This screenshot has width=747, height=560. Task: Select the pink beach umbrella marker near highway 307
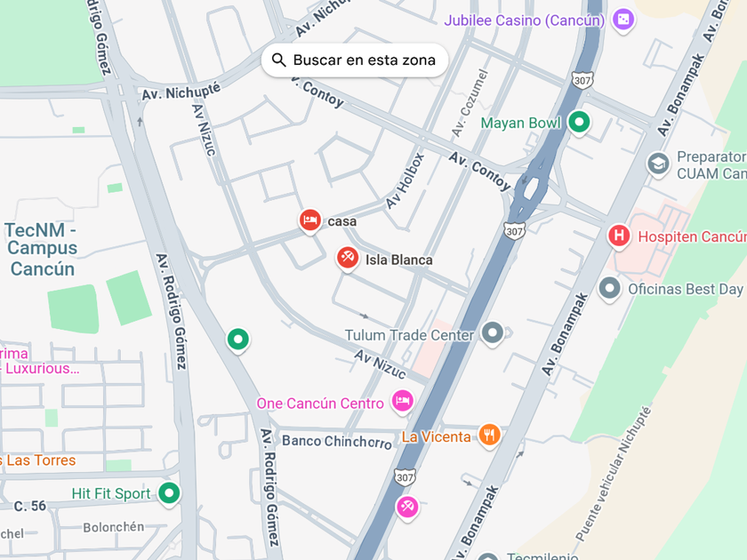407,508
